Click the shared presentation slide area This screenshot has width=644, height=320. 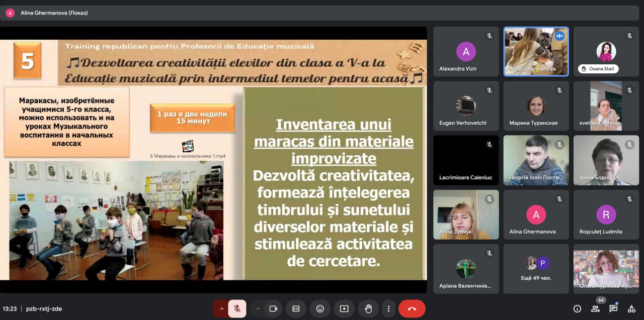213,160
